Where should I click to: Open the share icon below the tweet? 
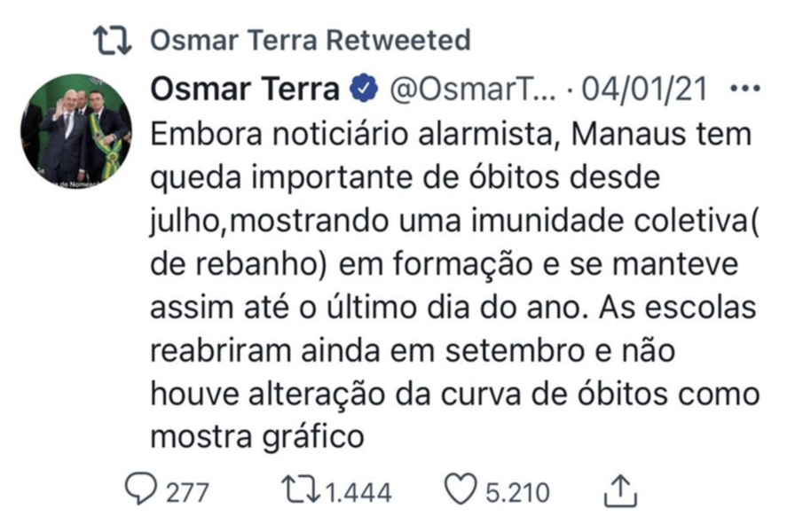(619, 490)
